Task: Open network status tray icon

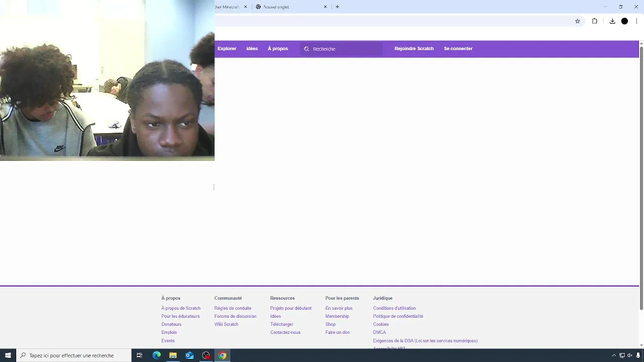Action: [x=622, y=355]
